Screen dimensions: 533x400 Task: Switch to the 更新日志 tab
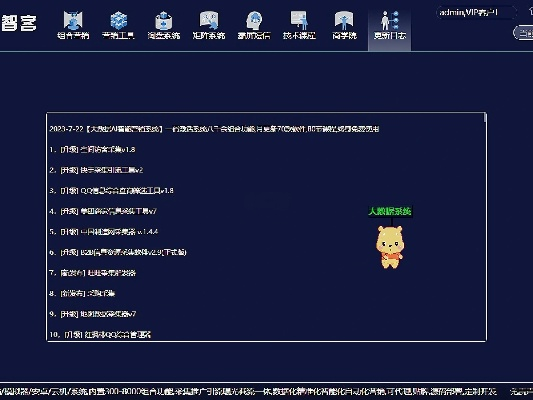[x=390, y=29]
